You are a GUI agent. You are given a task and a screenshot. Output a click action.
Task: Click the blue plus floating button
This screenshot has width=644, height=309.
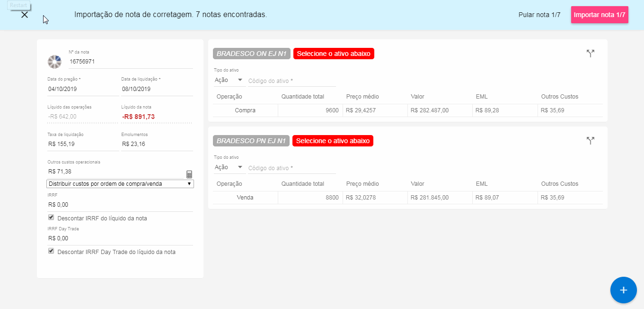click(623, 290)
